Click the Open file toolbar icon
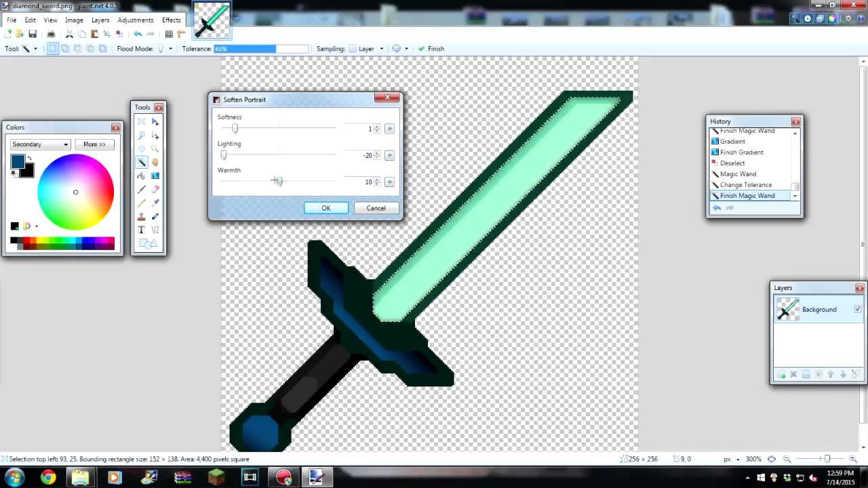Viewport: 868px width, 488px height. (x=20, y=34)
